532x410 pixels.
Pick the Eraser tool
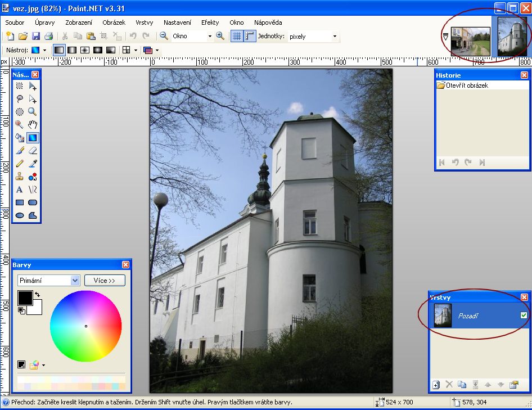(33, 150)
